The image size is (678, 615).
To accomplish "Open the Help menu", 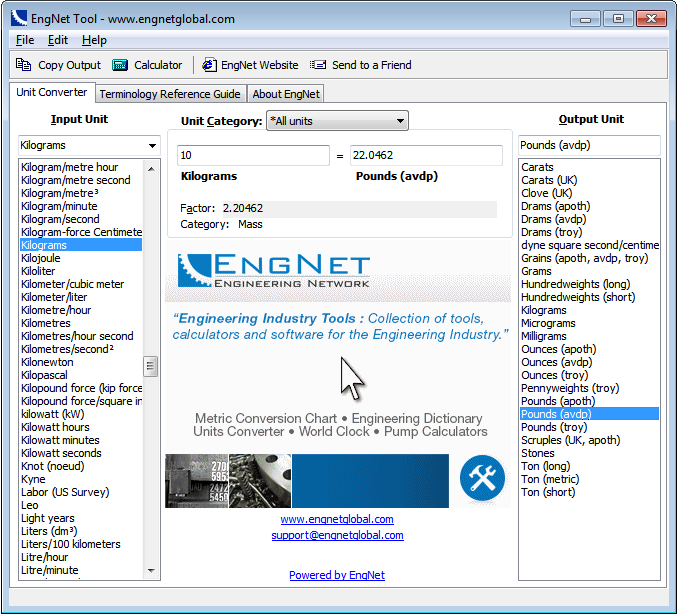I will coord(94,40).
